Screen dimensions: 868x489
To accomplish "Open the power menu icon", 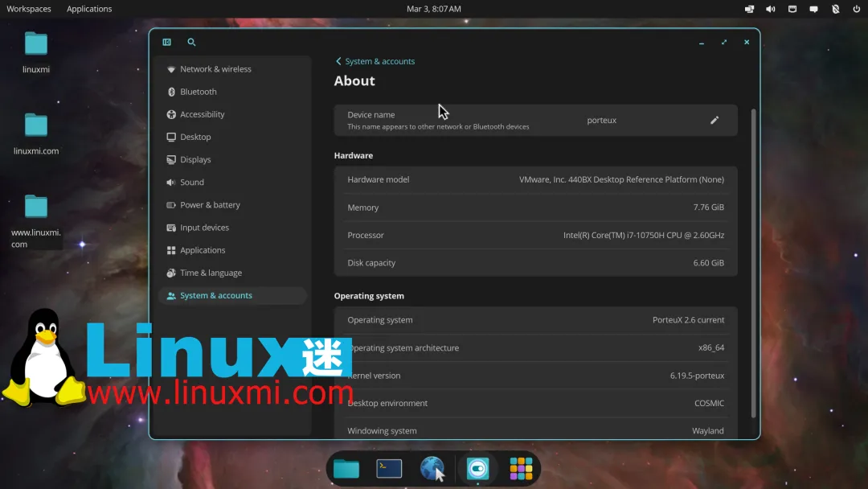I will click(857, 9).
